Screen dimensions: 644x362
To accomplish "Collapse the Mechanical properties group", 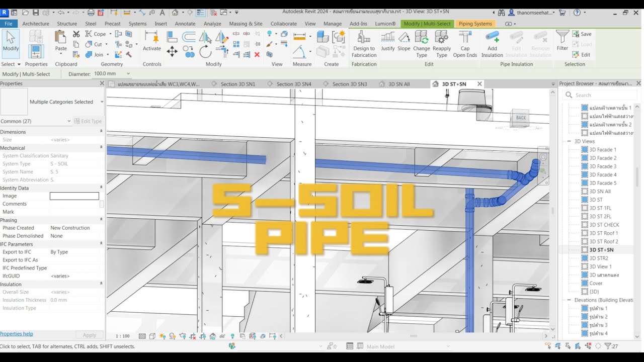I will 101,148.
